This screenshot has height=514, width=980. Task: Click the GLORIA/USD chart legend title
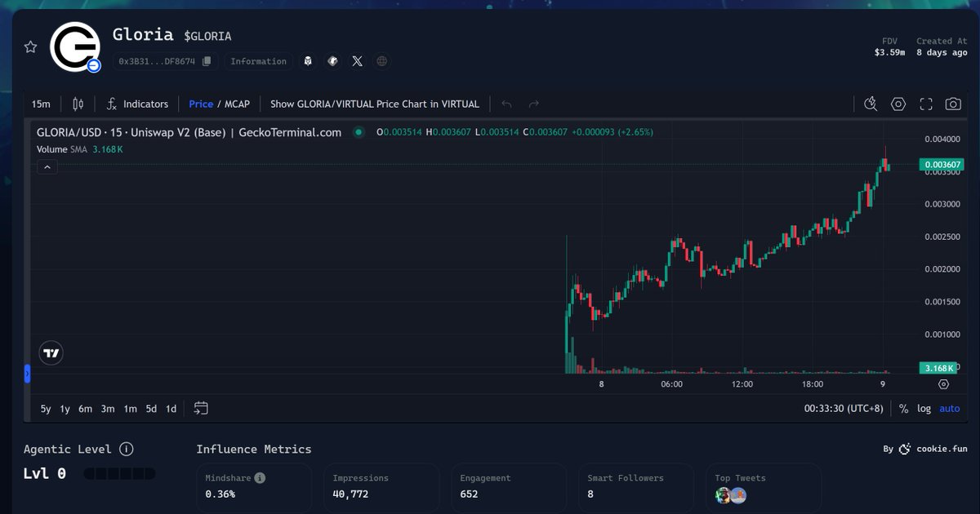189,132
